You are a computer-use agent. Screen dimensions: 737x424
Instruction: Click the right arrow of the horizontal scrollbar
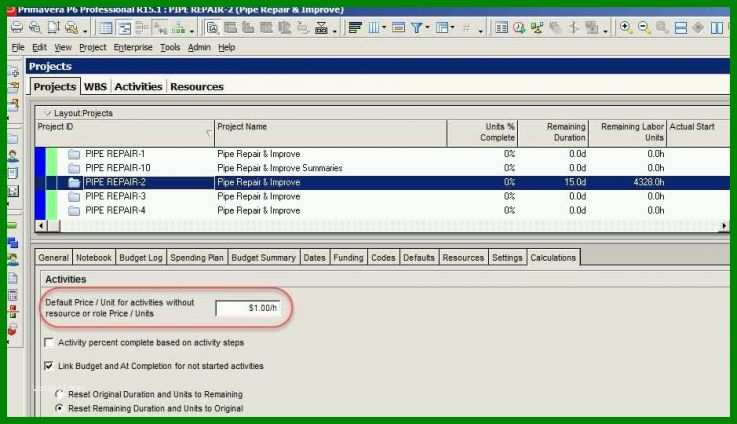pyautogui.click(x=724, y=226)
